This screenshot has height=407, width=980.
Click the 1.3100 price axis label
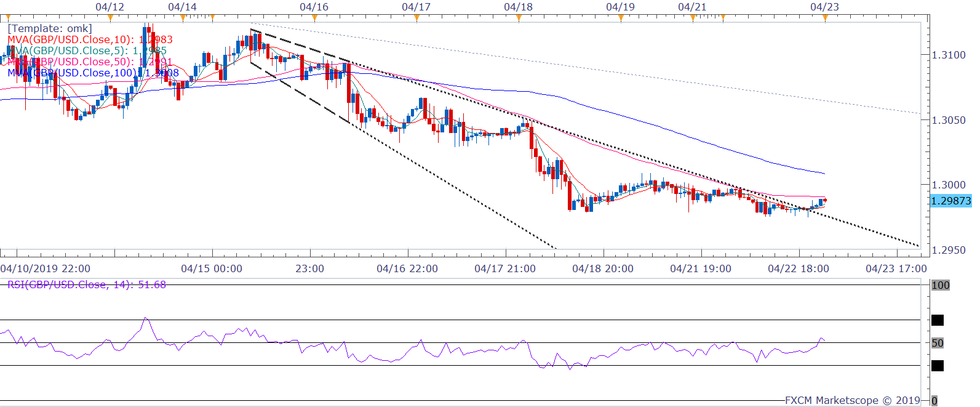coord(949,55)
